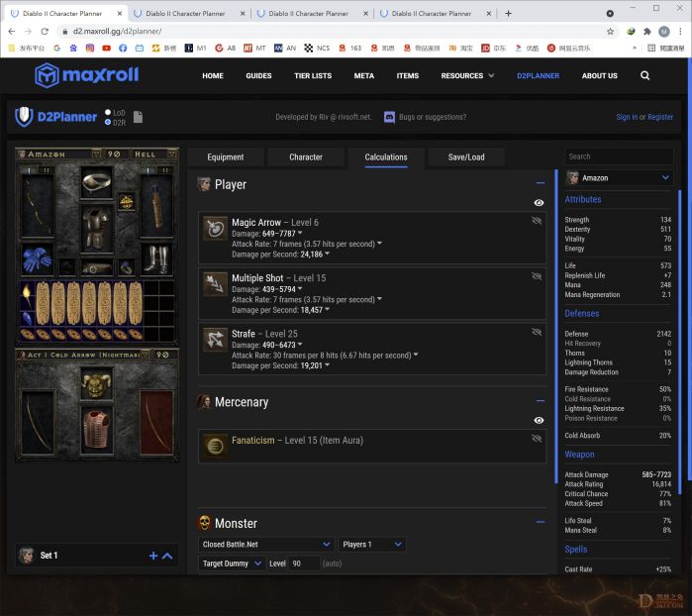Image resolution: width=692 pixels, height=616 pixels.
Task: Select the Multiple Shot skill icon
Action: (215, 284)
